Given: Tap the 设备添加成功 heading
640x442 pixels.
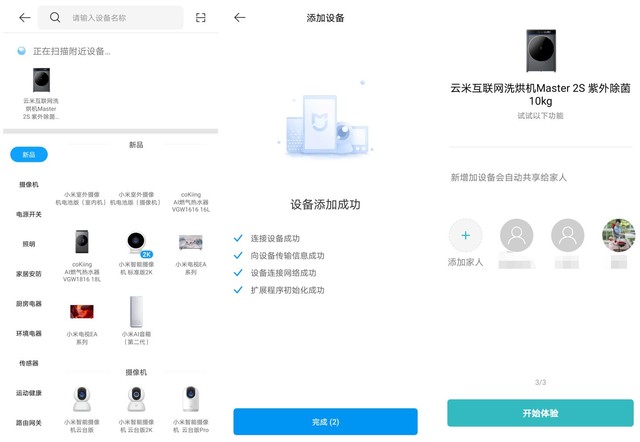Looking at the screenshot, I should click(x=325, y=204).
